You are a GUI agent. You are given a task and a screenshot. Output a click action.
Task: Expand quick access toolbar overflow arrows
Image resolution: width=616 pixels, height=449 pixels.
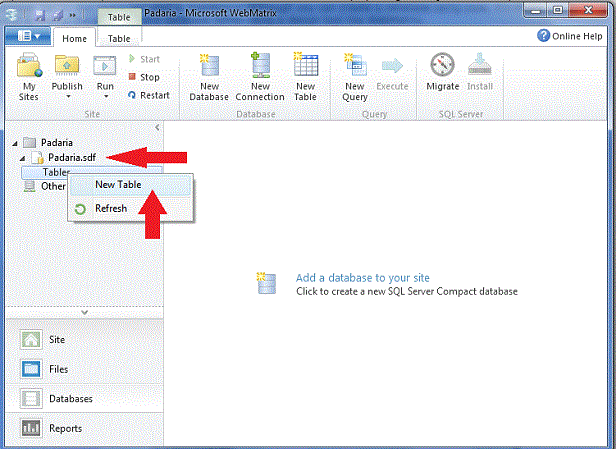pyautogui.click(x=73, y=15)
